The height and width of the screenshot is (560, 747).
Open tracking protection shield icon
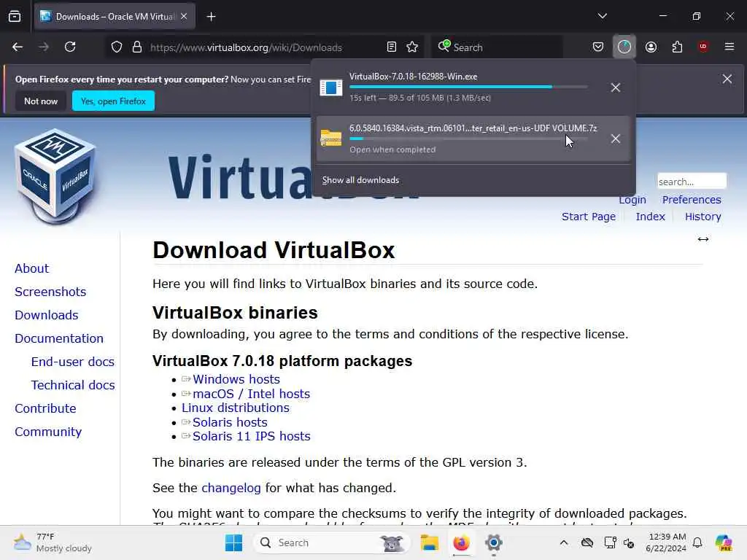pyautogui.click(x=117, y=47)
